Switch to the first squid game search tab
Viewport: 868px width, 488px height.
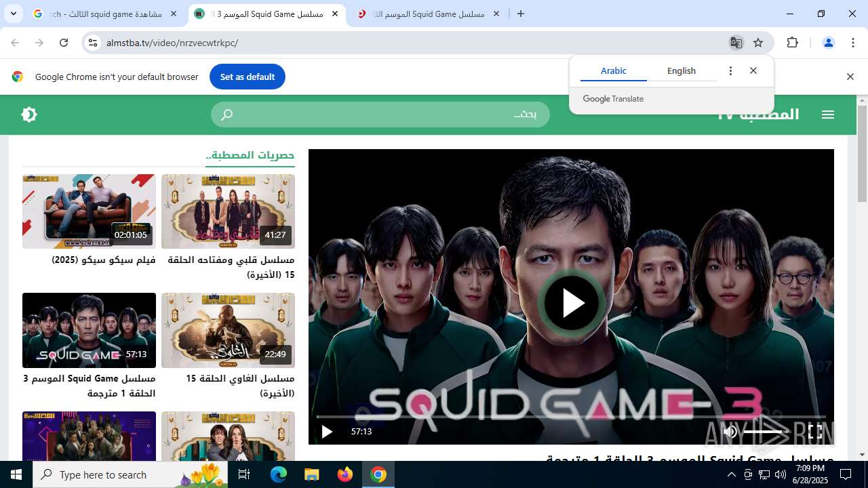click(105, 14)
